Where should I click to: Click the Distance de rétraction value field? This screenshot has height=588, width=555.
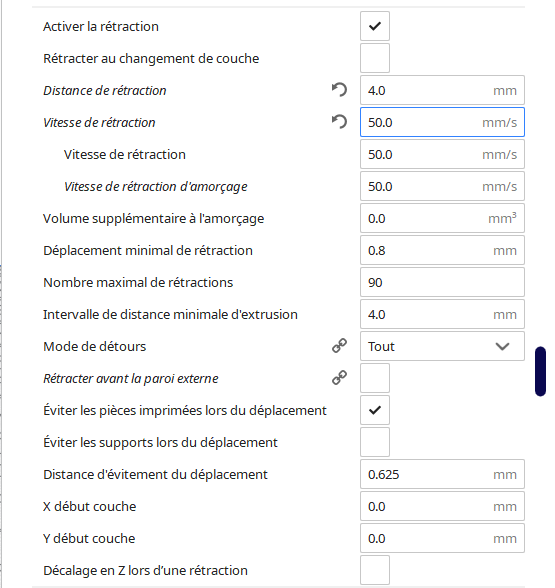coord(442,90)
